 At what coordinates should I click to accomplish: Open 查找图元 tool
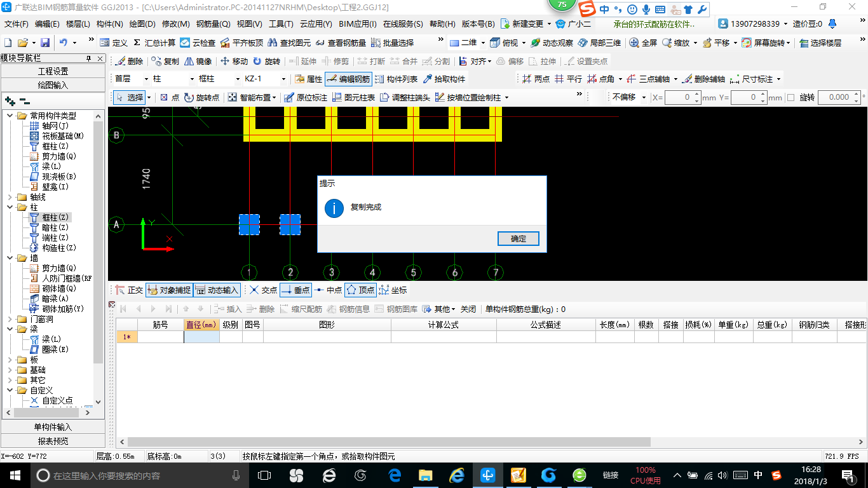[289, 43]
